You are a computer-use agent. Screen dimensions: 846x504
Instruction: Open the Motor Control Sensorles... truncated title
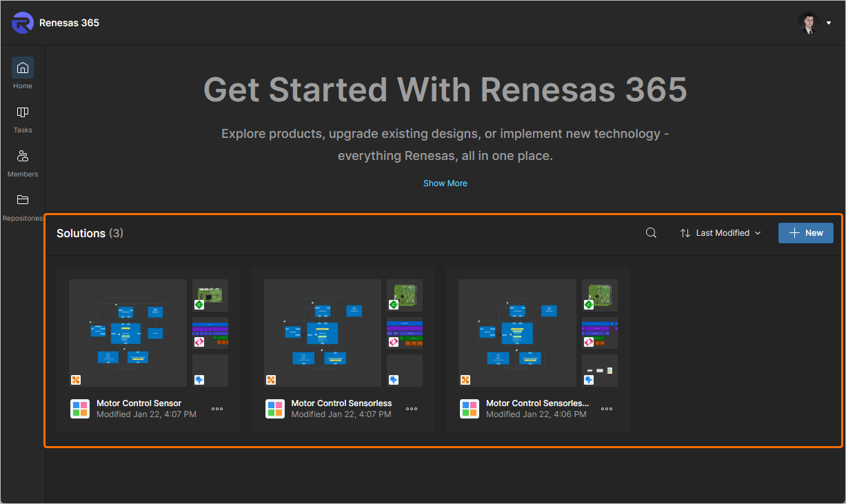[538, 403]
